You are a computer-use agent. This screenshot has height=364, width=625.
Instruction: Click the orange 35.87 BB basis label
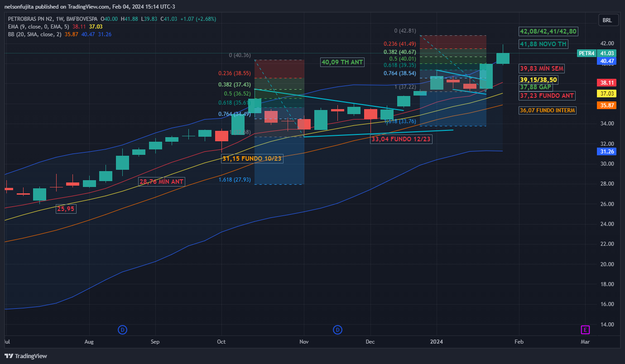pyautogui.click(x=607, y=105)
